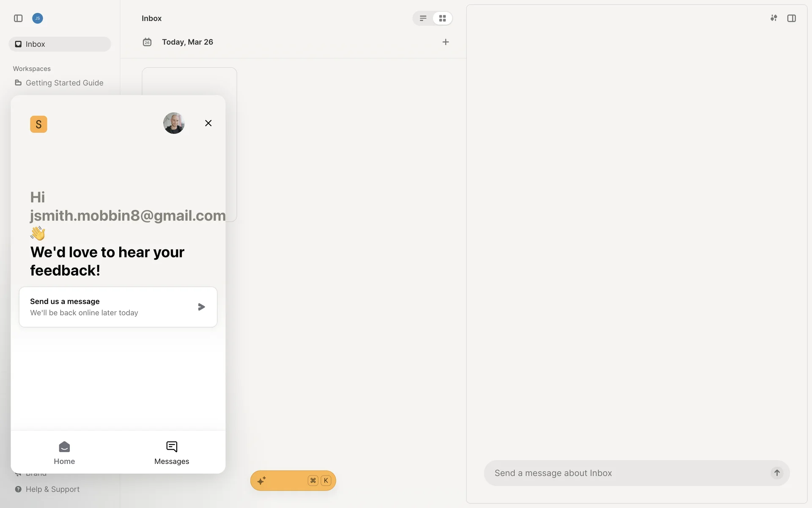Select Inbox in the sidebar
The height and width of the screenshot is (508, 812).
pyautogui.click(x=60, y=44)
